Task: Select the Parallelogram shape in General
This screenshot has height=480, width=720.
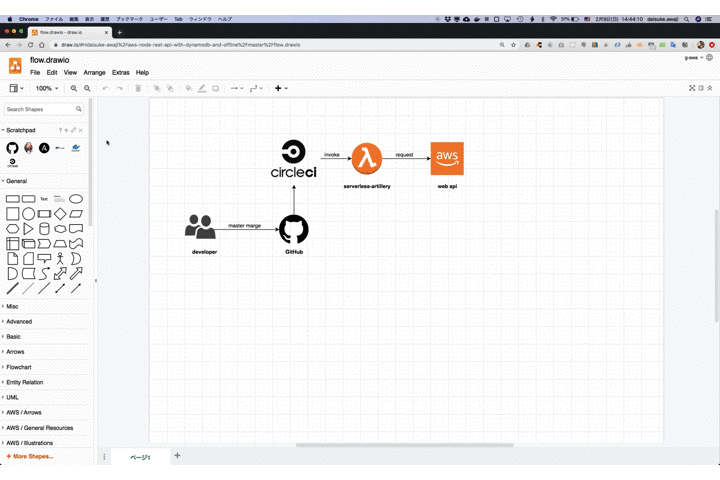Action: [x=76, y=214]
